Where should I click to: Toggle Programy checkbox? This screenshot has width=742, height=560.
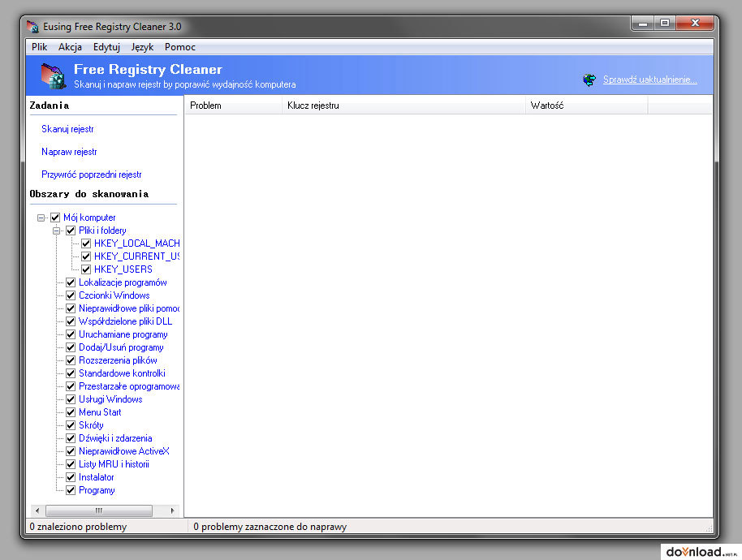point(71,490)
